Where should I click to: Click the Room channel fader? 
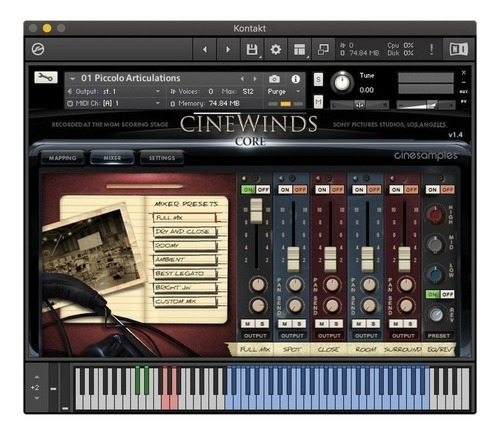coord(367,259)
